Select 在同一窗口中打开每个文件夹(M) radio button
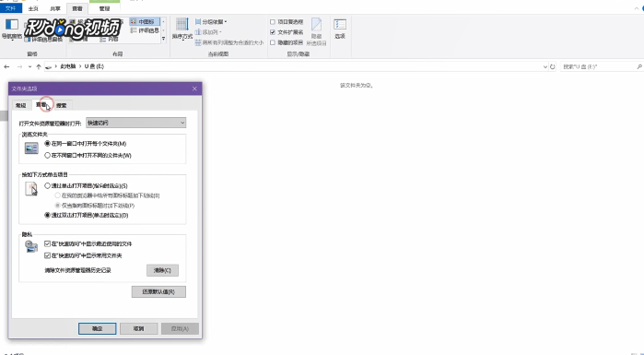 [47, 144]
